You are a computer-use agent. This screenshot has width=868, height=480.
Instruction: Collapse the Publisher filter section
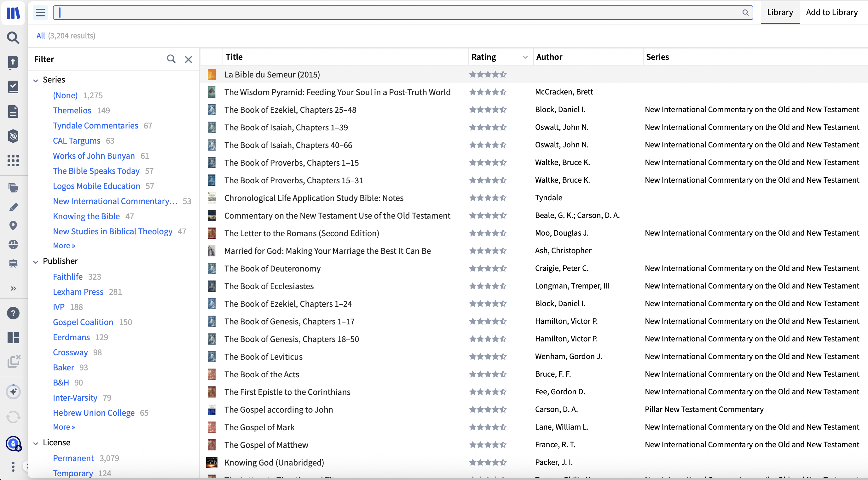click(36, 262)
